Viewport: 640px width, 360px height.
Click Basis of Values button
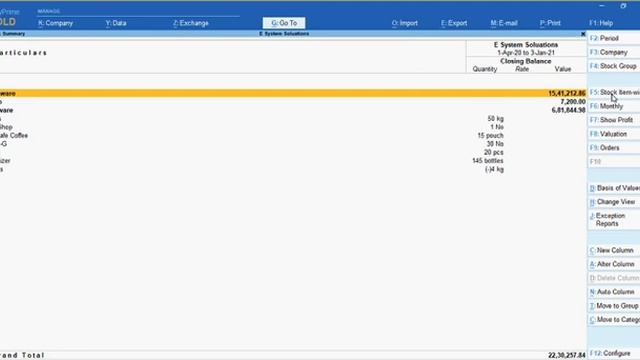coord(613,188)
